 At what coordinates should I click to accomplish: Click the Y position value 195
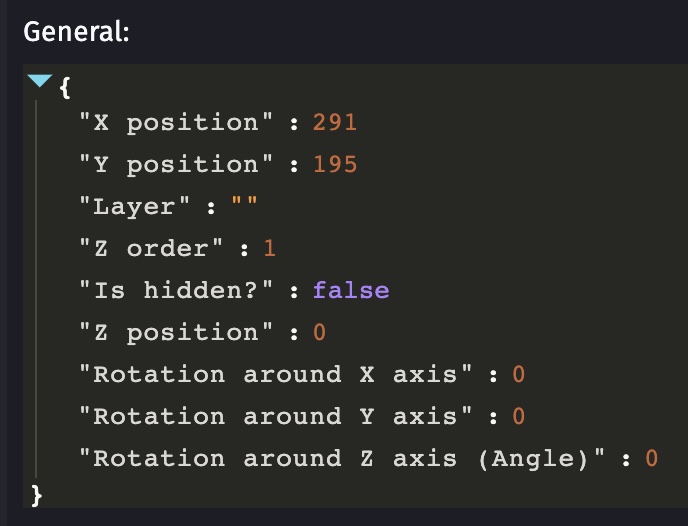(x=335, y=164)
